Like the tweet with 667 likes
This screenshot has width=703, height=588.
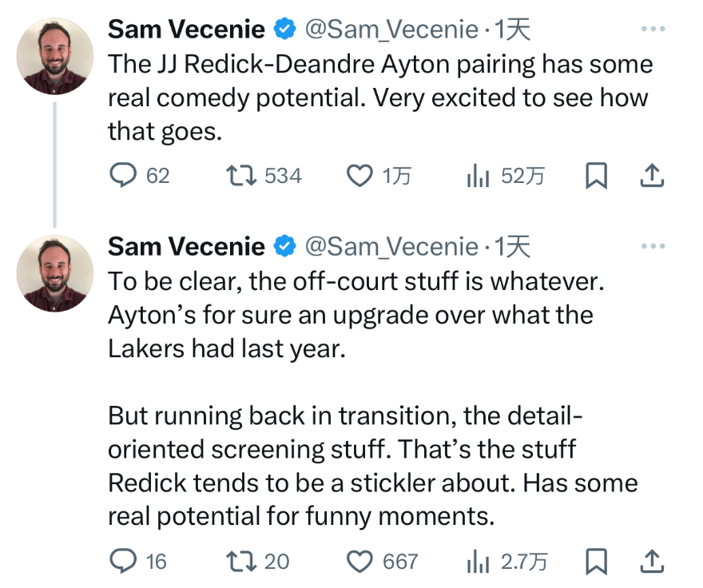click(x=359, y=562)
